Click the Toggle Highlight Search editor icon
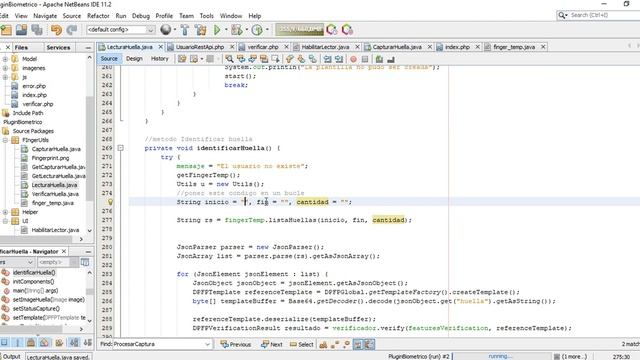The width and height of the screenshot is (640, 360). pos(264,59)
